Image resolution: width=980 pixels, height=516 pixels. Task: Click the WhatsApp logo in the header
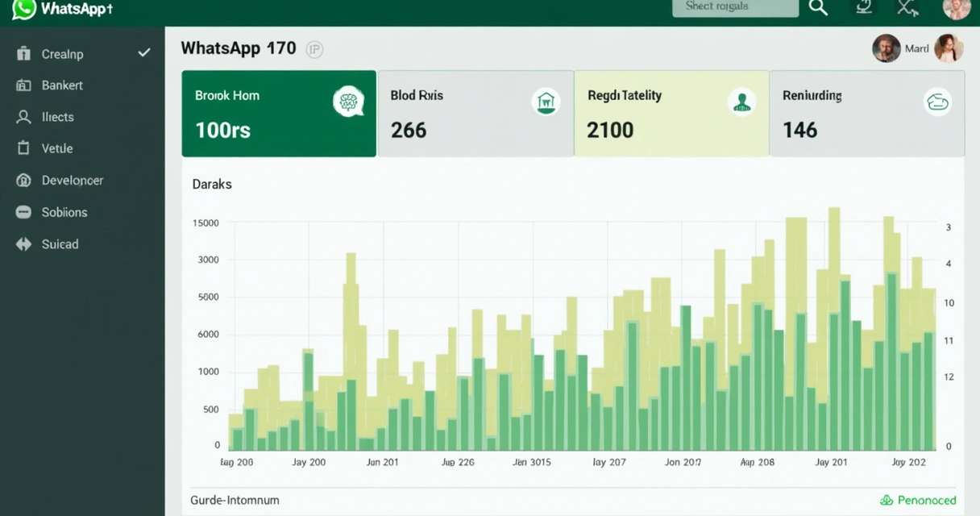click(x=24, y=9)
